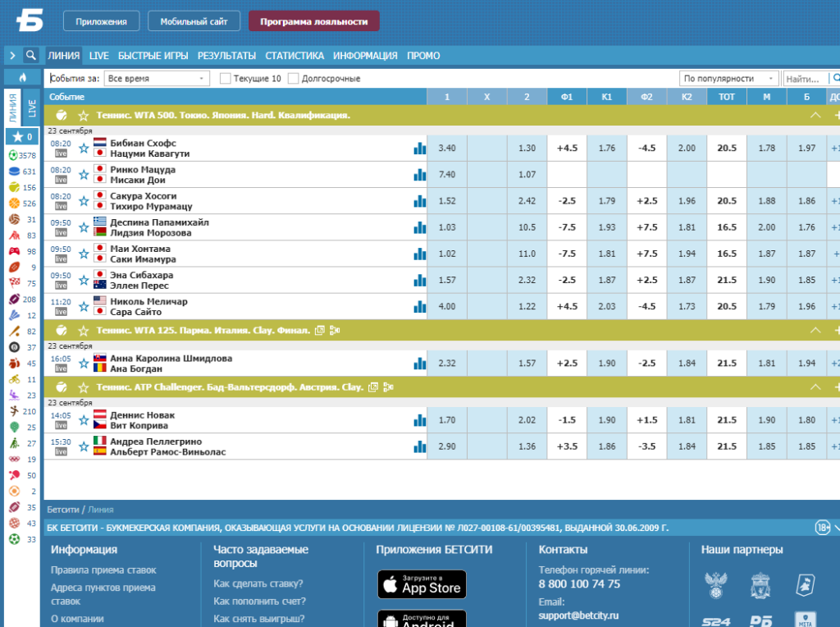
Task: Select Olympic rings icon with 19 events
Action: click(x=15, y=460)
